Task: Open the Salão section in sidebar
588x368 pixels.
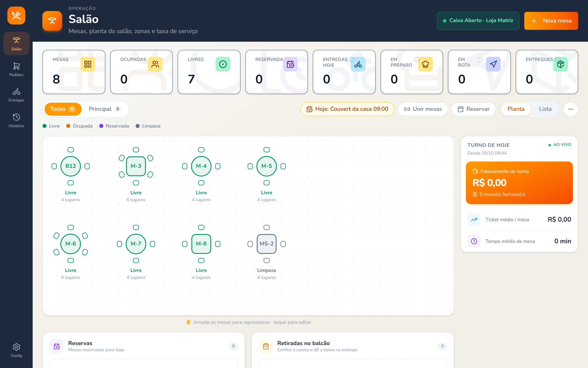Action: pos(16,44)
